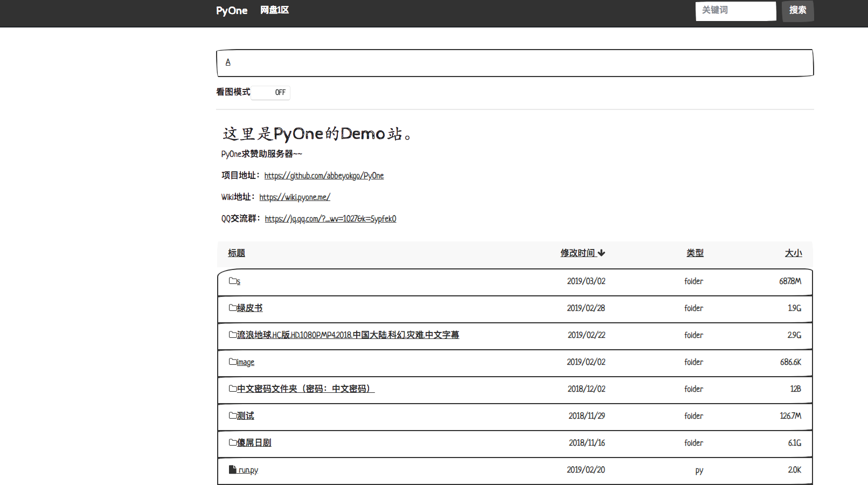Click the 2019/02/20 date of run.py
Image resolution: width=868 pixels, height=485 pixels.
[x=586, y=469]
